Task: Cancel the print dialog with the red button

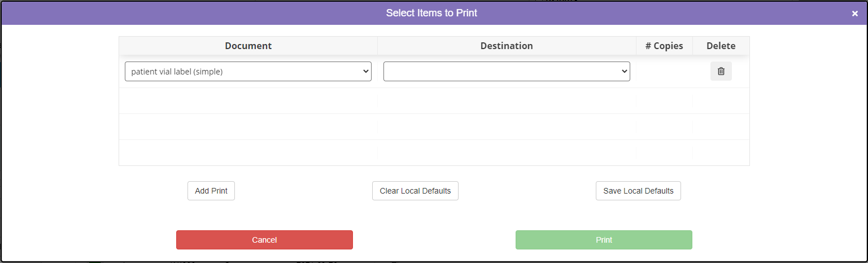Action: pos(264,240)
